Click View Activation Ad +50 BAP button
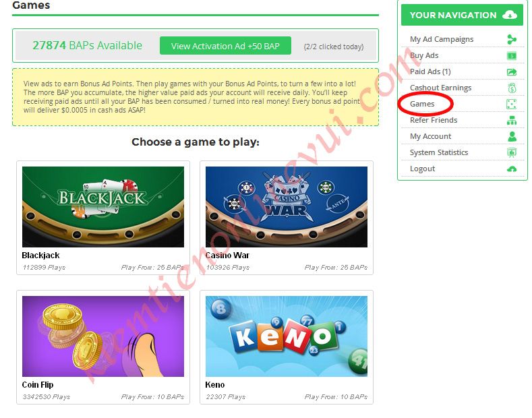 [225, 46]
